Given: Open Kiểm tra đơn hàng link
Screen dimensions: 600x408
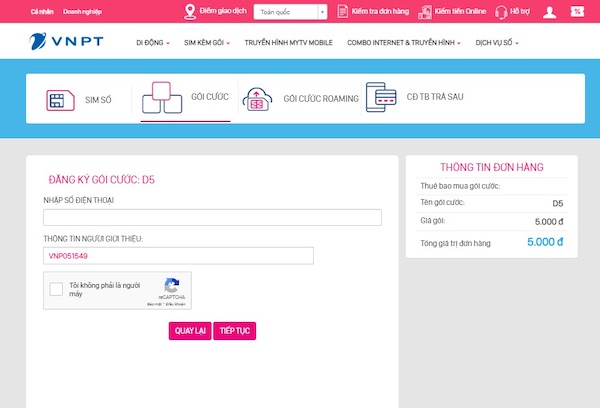Looking at the screenshot, I should 380,11.
